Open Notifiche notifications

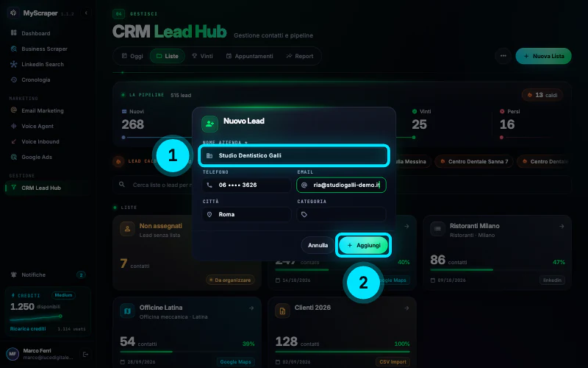(x=33, y=275)
